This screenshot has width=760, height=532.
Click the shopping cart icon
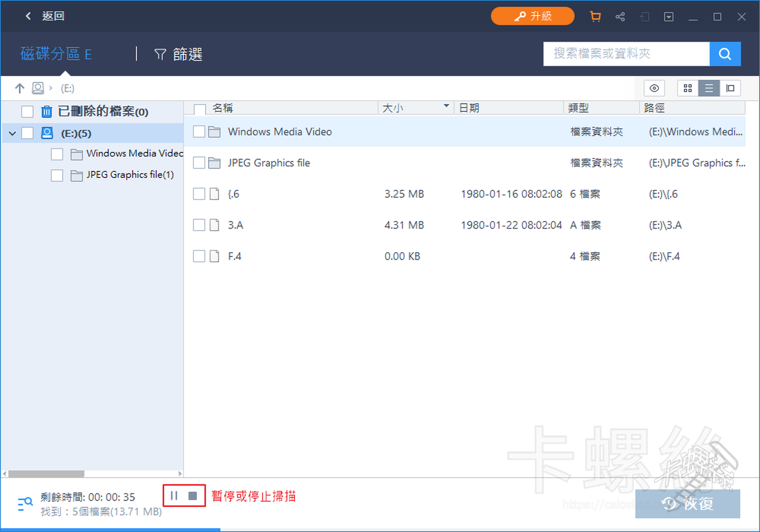pyautogui.click(x=595, y=17)
